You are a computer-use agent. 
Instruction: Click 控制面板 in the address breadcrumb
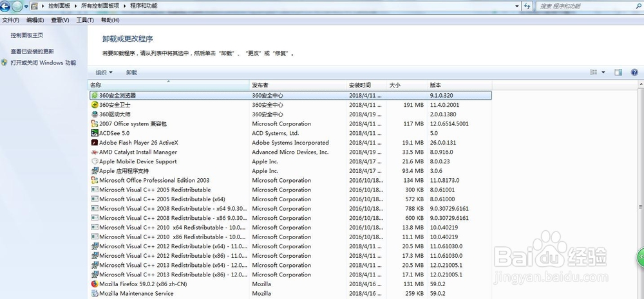pyautogui.click(x=59, y=6)
